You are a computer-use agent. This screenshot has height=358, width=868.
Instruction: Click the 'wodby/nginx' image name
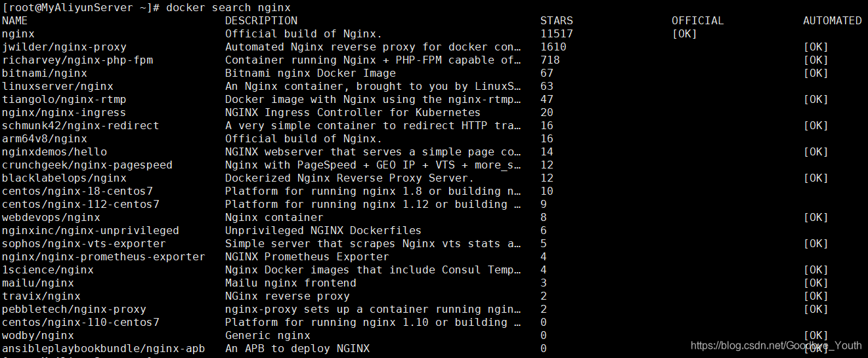tap(38, 335)
